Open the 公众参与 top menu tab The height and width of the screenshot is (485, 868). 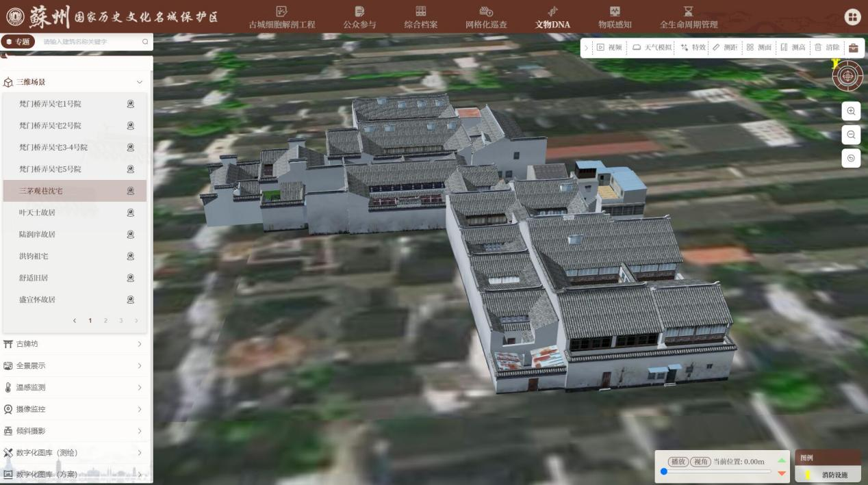pos(359,17)
